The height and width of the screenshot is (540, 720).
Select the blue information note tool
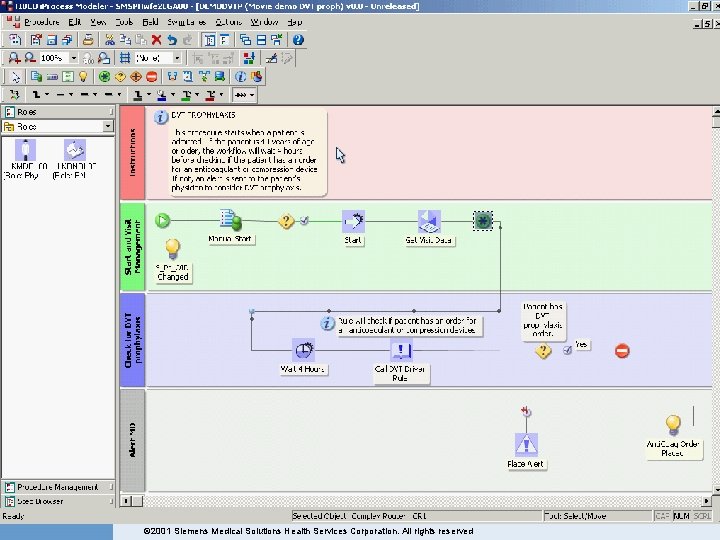click(x=240, y=77)
